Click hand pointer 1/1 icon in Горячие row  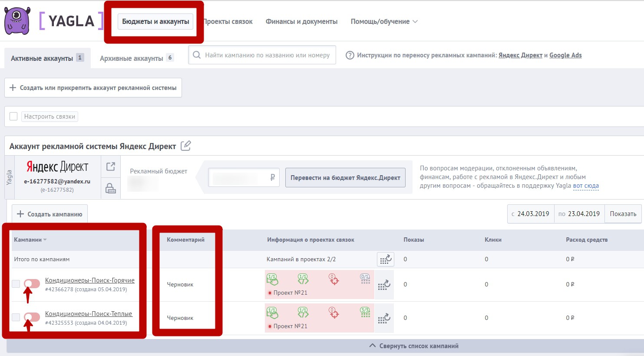pos(272,279)
